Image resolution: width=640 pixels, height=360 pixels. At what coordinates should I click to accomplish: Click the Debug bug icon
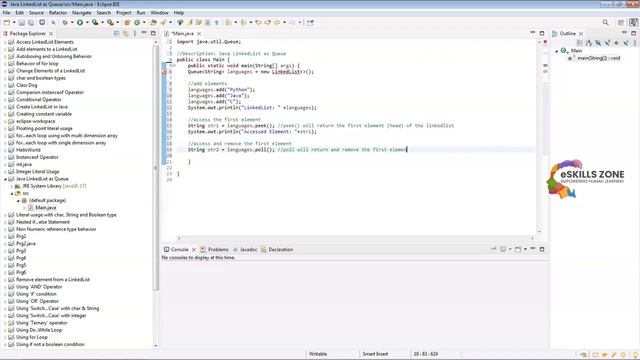click(65, 23)
